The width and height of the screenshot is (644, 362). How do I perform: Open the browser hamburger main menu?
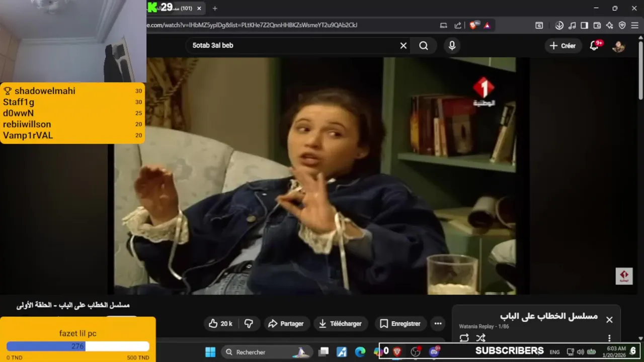(635, 25)
